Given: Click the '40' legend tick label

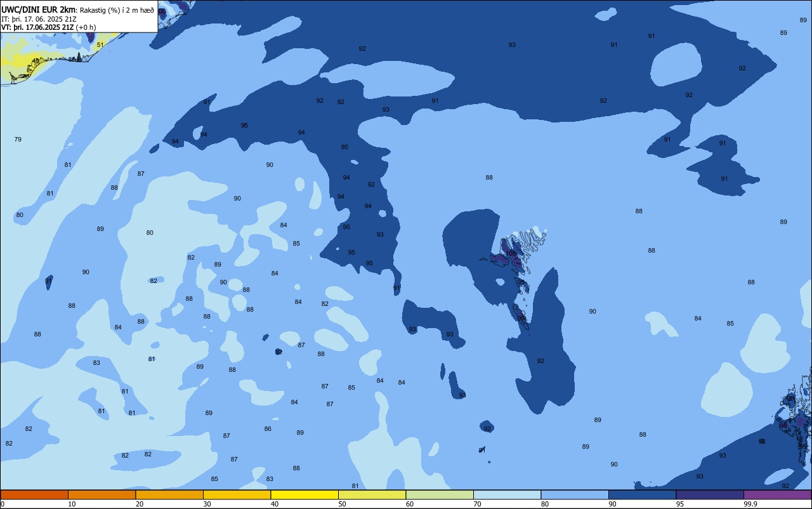Looking at the screenshot, I should pyautogui.click(x=275, y=504).
